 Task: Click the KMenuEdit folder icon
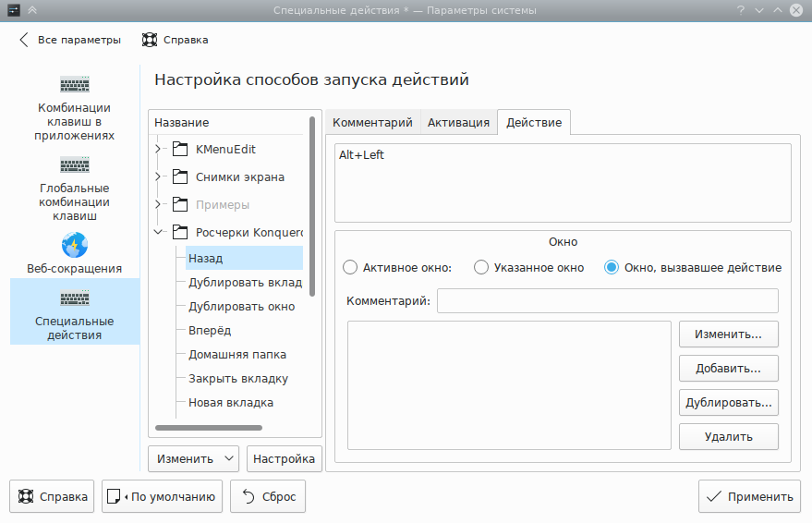(x=179, y=149)
